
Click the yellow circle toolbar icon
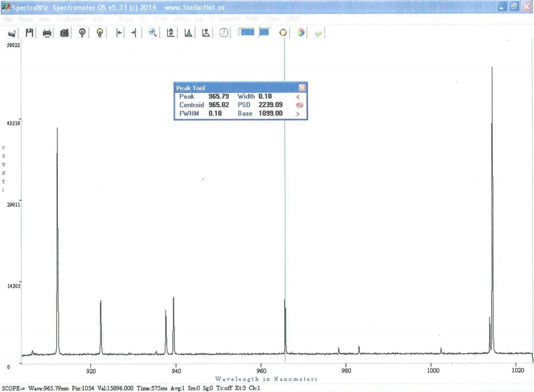pos(283,32)
